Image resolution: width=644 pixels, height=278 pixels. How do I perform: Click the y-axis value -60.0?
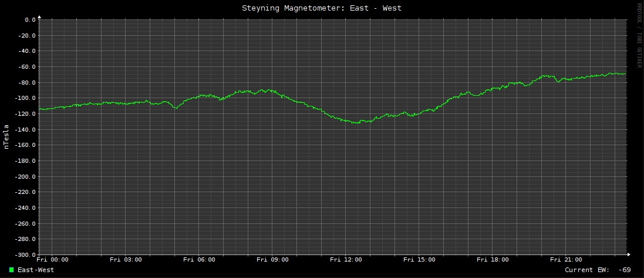[x=26, y=66]
